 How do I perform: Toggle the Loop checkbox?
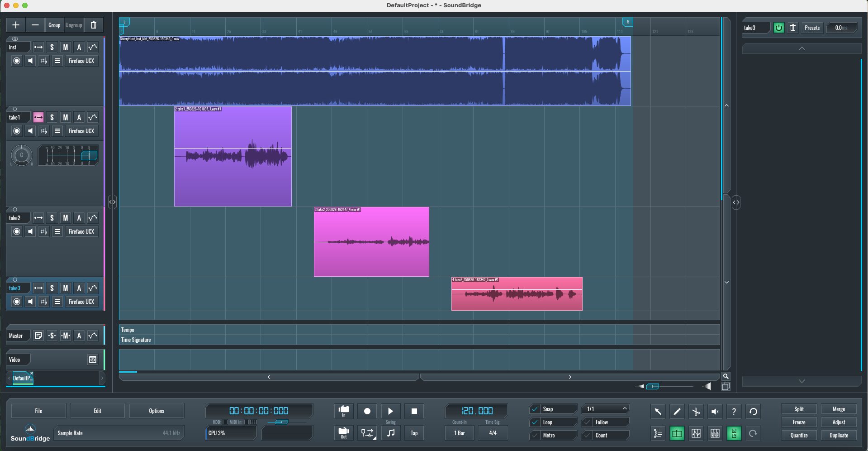[535, 422]
